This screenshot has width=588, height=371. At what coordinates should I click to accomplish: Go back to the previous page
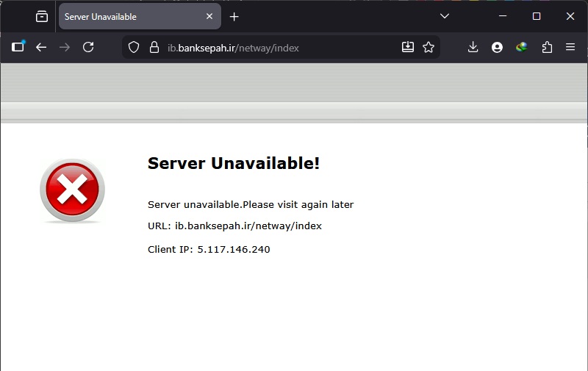[41, 47]
